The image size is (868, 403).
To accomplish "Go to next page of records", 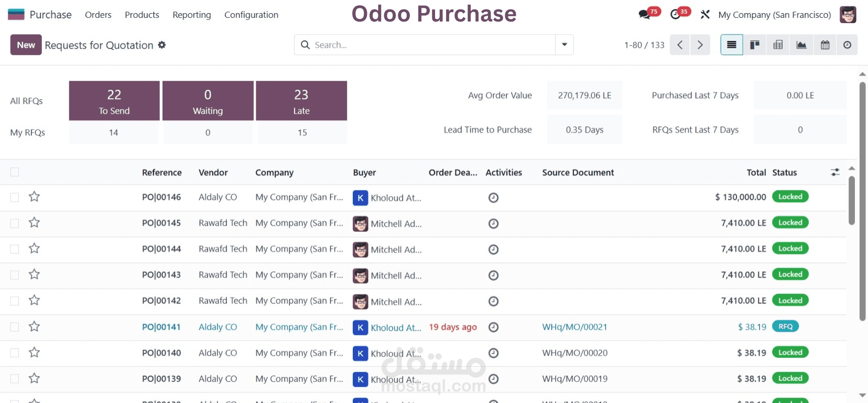I will (x=700, y=45).
